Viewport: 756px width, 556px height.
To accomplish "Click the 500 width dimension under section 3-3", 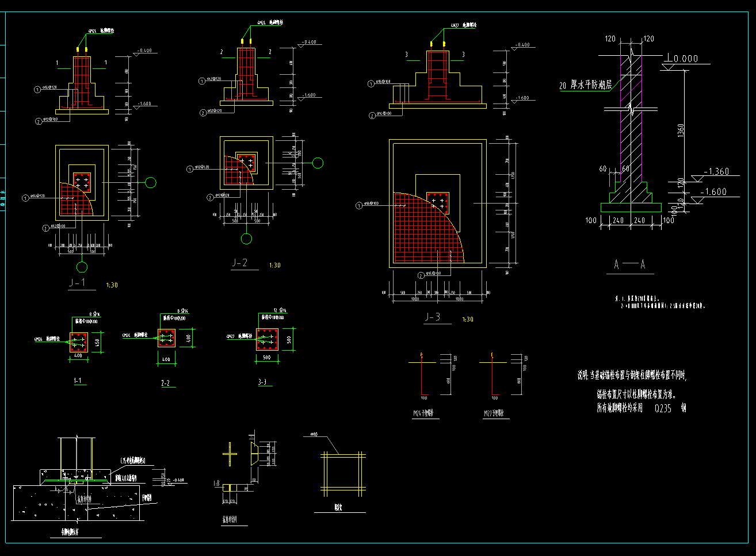I will coord(267,357).
